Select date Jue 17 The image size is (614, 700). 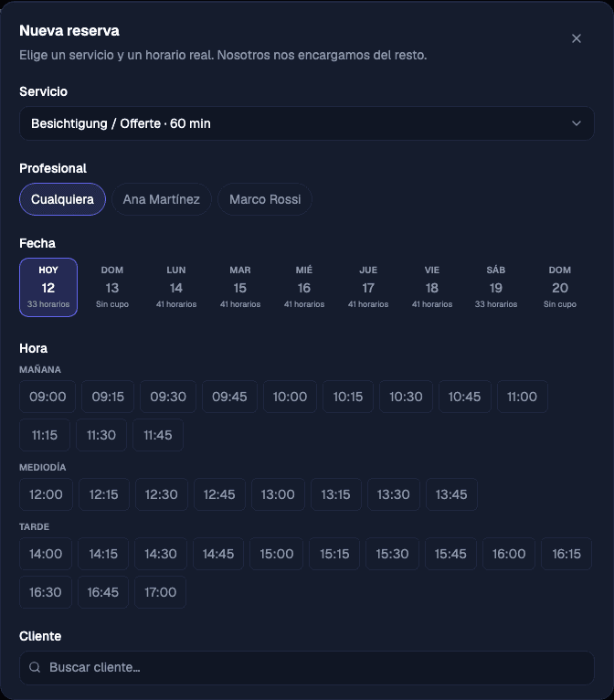click(x=368, y=287)
